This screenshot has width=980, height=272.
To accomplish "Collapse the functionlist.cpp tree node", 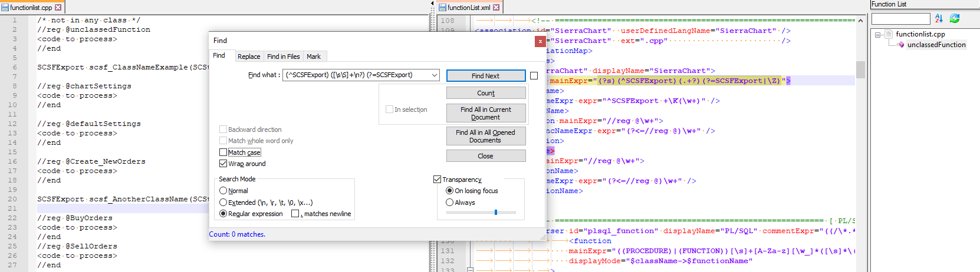I will point(877,35).
